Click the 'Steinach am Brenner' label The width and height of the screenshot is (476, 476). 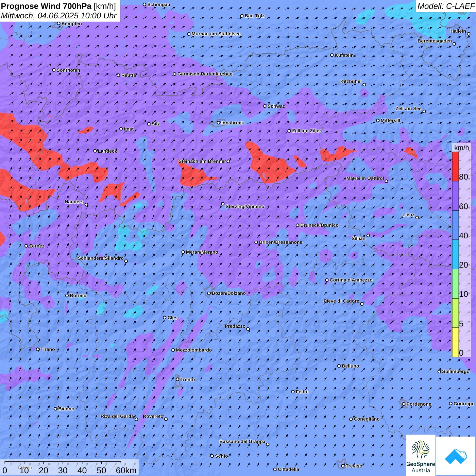[202, 161]
